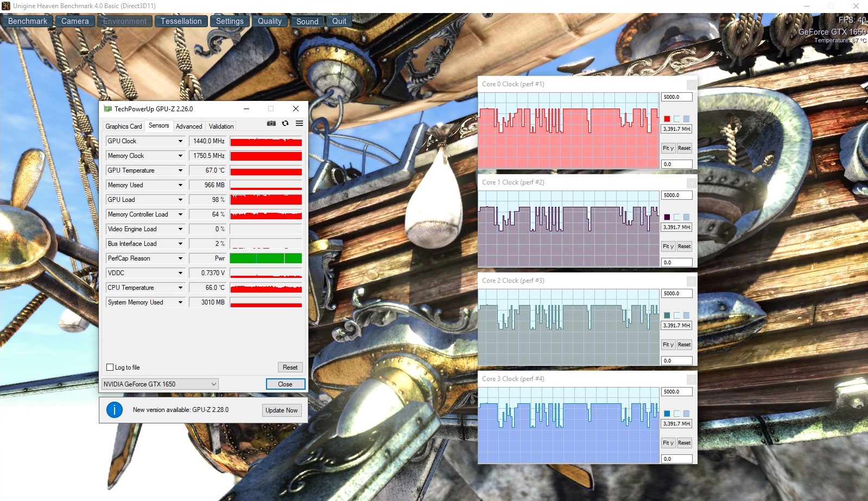Click the 1440.0 MHz GPU Clock value
868x501 pixels.
[207, 141]
